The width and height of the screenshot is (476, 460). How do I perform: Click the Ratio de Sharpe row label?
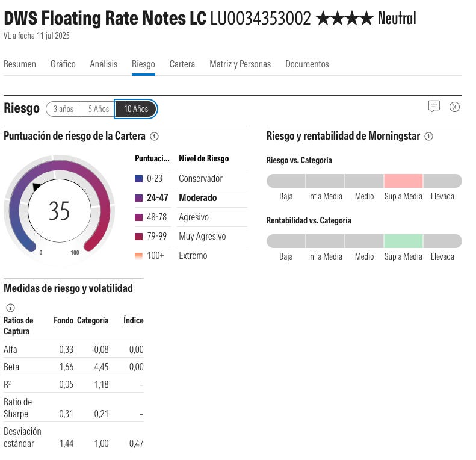click(17, 408)
